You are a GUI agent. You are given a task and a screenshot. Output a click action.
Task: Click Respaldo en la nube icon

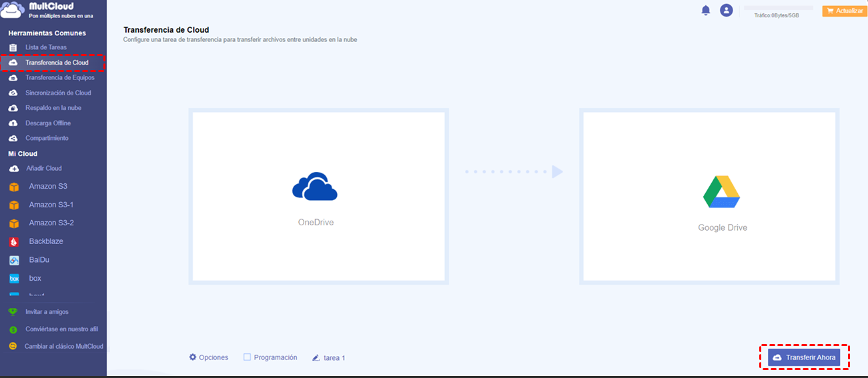click(x=13, y=108)
